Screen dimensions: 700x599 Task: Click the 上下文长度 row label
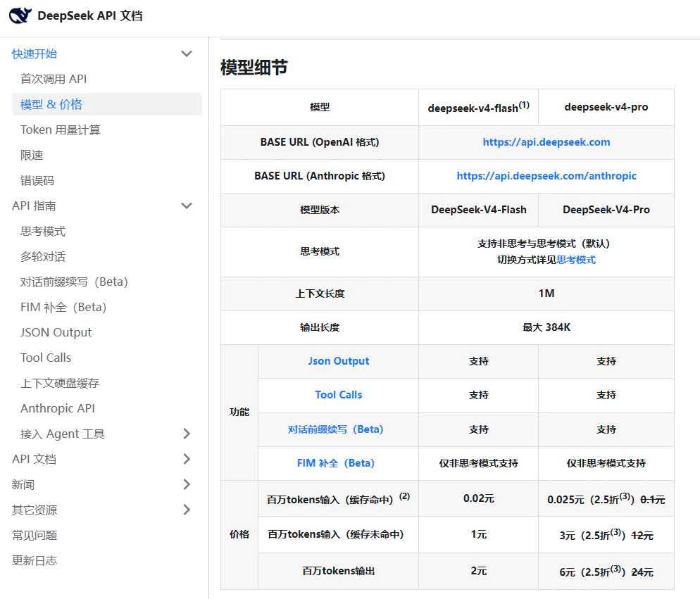pos(320,294)
